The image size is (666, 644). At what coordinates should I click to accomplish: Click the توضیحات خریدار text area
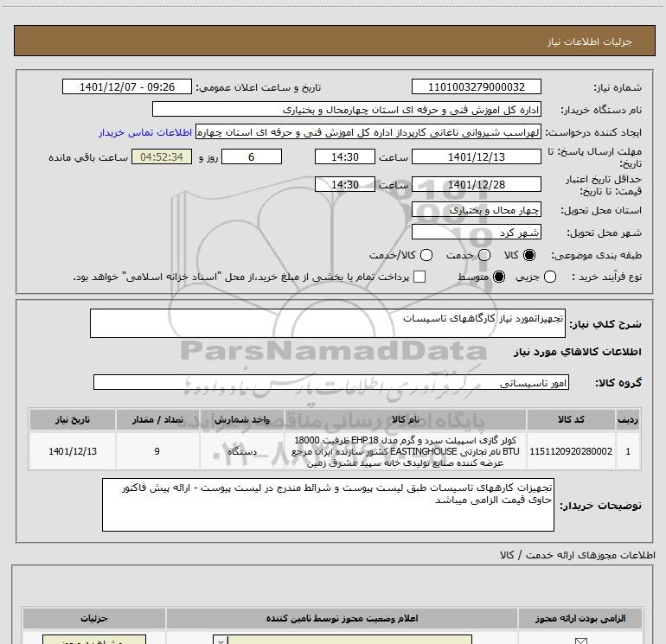pyautogui.click(x=328, y=505)
